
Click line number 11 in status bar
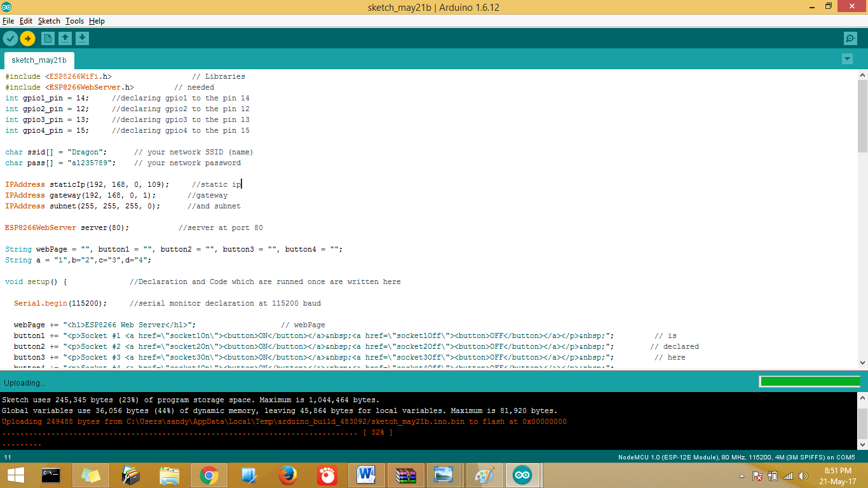pyautogui.click(x=8, y=457)
